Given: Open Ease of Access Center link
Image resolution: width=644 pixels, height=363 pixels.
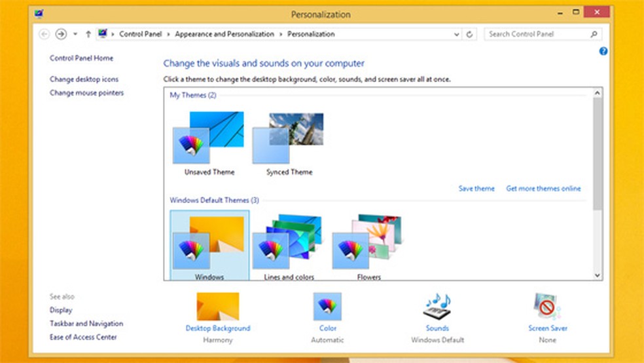Looking at the screenshot, I should (83, 337).
